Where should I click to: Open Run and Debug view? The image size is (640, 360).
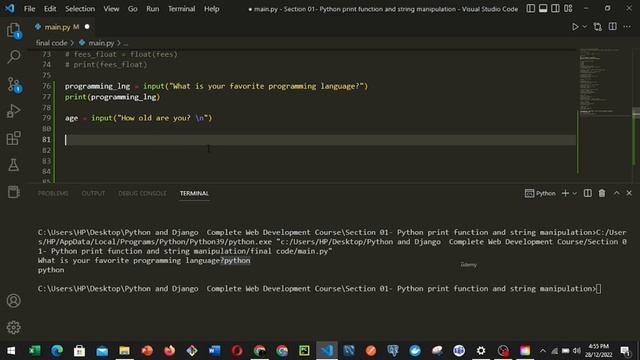[x=13, y=111]
